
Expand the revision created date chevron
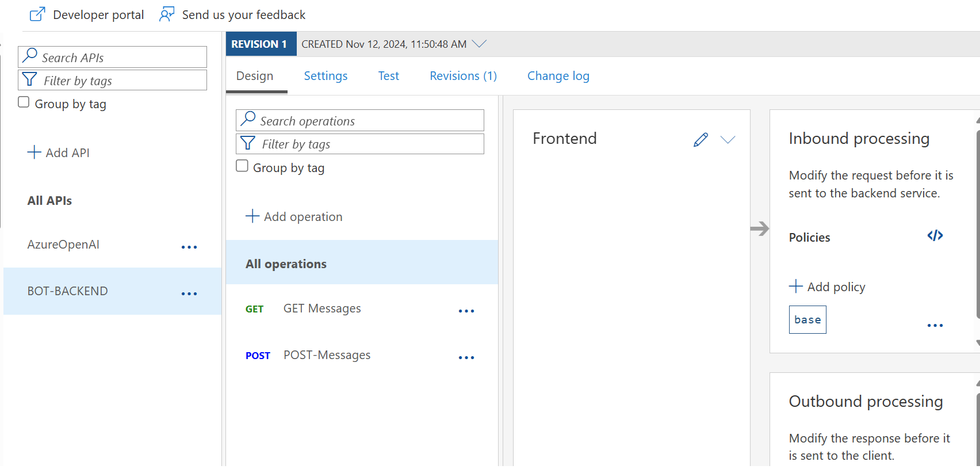(480, 43)
